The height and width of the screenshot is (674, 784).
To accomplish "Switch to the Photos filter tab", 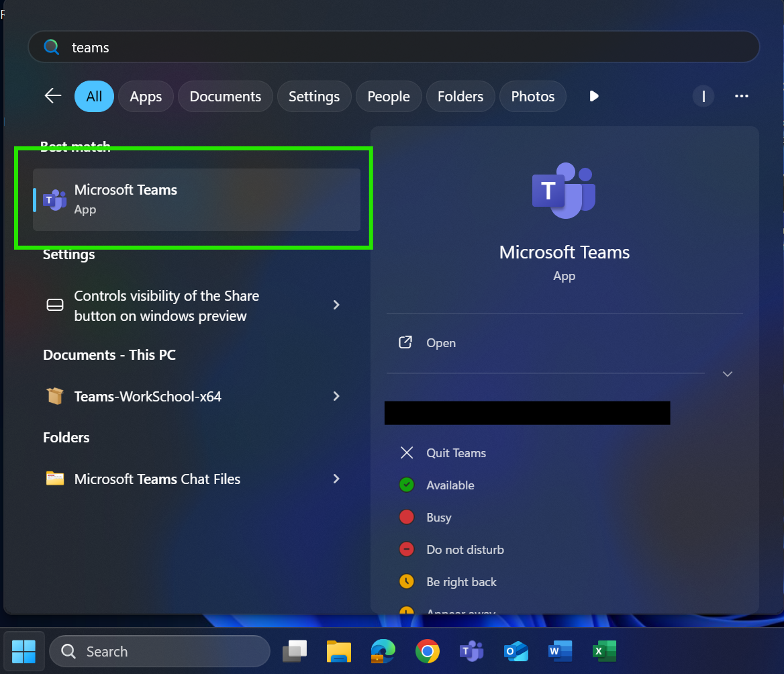I will click(x=533, y=96).
